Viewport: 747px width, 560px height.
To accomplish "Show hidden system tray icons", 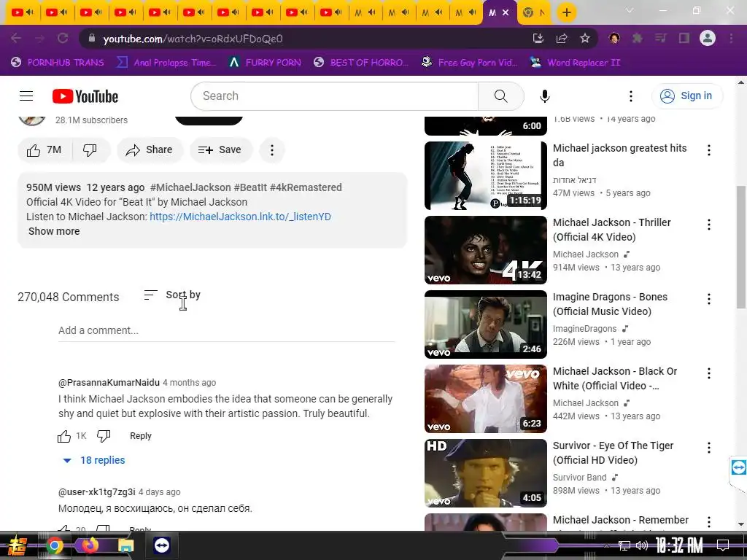I will (606, 545).
